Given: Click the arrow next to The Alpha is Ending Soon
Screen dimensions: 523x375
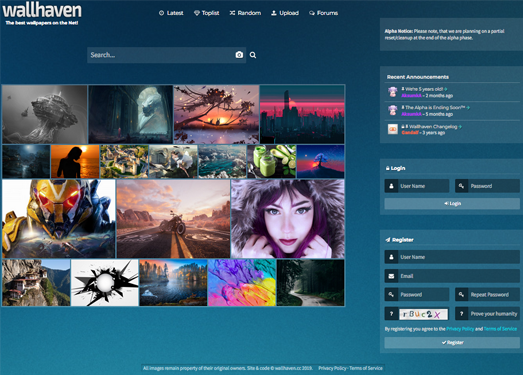Looking at the screenshot, I should (468, 107).
